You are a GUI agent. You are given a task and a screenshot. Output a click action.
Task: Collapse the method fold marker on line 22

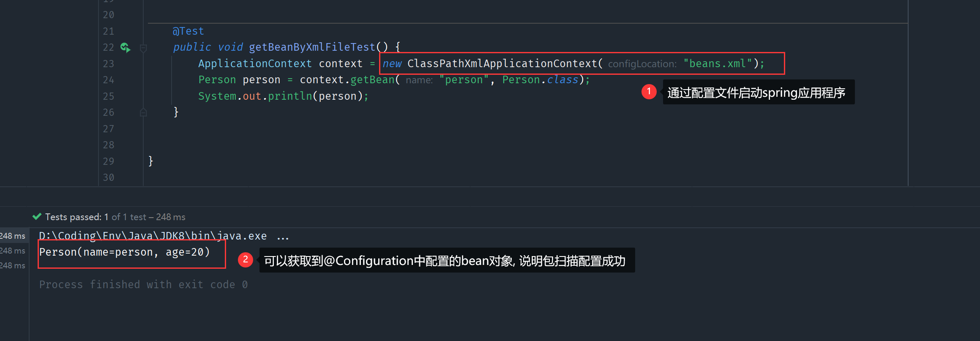tap(143, 48)
